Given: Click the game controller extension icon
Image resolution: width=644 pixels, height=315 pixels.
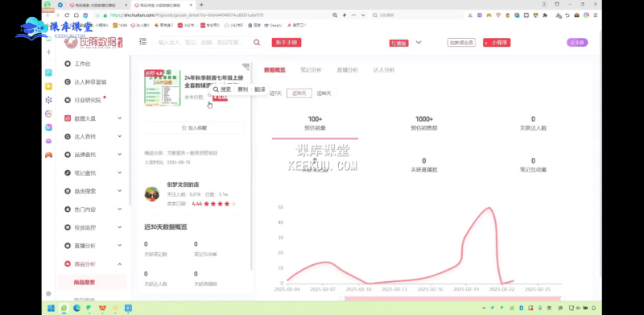Looking at the screenshot, I should coord(489,15).
